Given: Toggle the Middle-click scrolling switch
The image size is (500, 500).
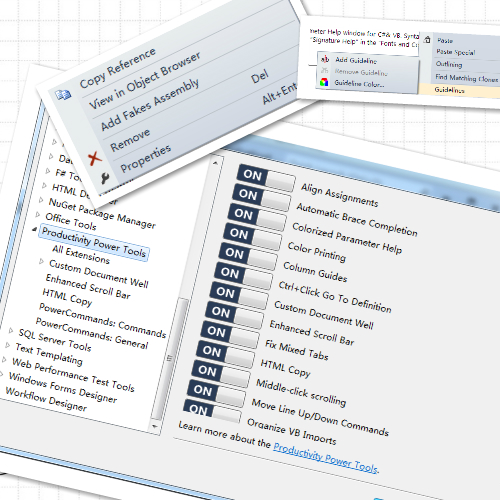Looking at the screenshot, I should tap(222, 373).
